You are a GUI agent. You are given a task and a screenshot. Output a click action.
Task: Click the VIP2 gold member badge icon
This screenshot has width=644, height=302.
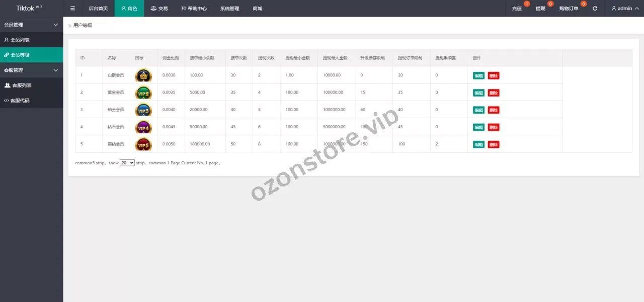[x=143, y=93]
